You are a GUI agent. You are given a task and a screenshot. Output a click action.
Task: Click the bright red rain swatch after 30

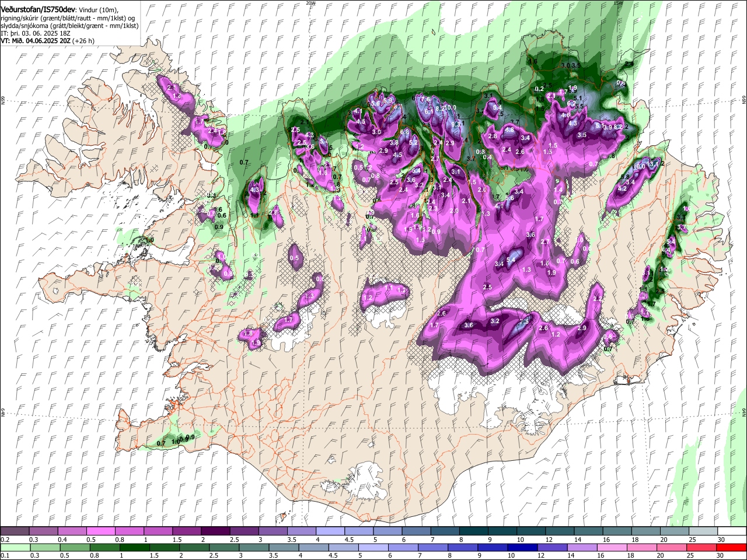pyautogui.click(x=732, y=547)
